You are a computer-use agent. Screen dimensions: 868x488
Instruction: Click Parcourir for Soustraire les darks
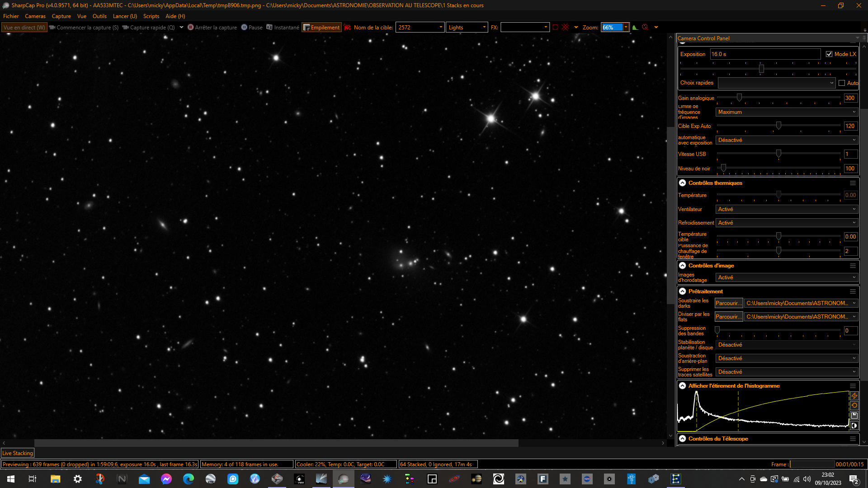pos(728,303)
